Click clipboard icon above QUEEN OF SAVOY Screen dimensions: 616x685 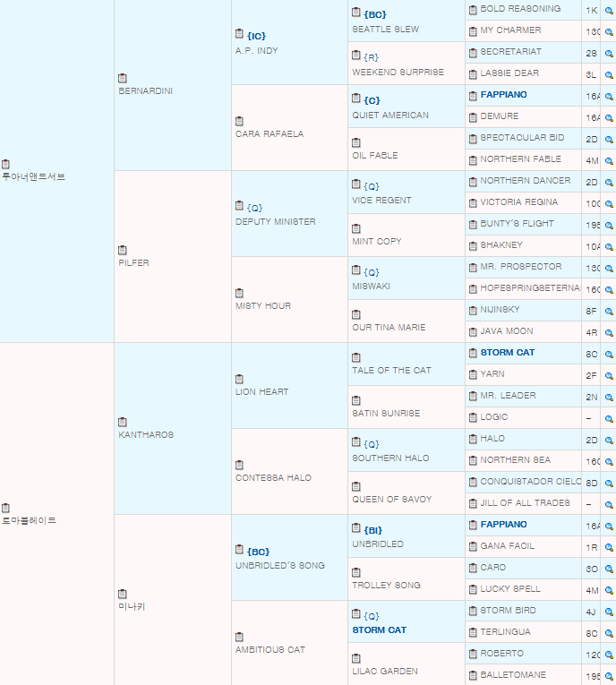coord(356,486)
